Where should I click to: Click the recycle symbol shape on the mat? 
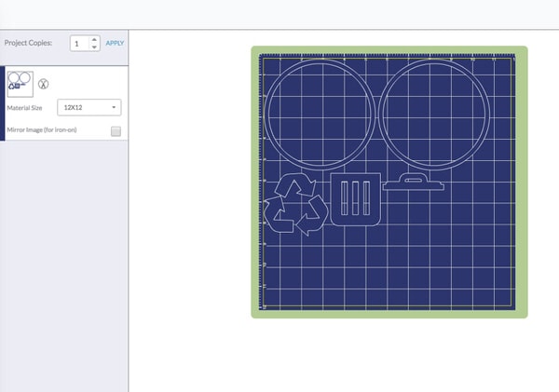(296, 205)
